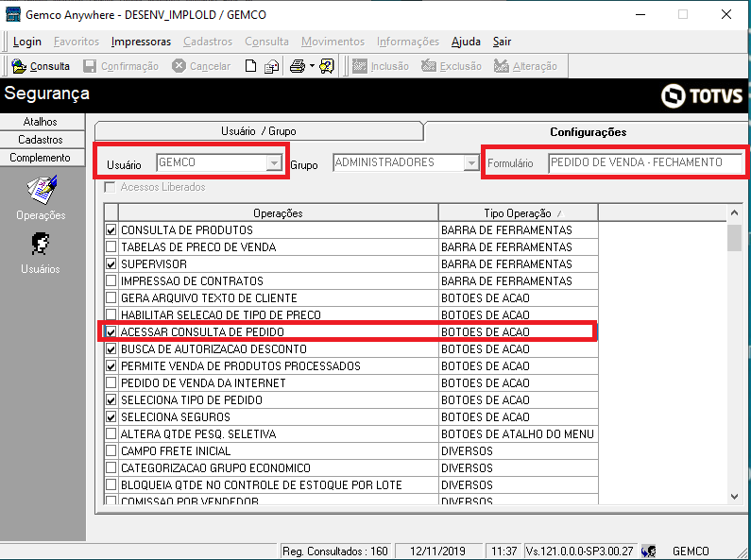Click the Exclusão toolbar icon
The height and width of the screenshot is (560, 751).
tap(429, 66)
